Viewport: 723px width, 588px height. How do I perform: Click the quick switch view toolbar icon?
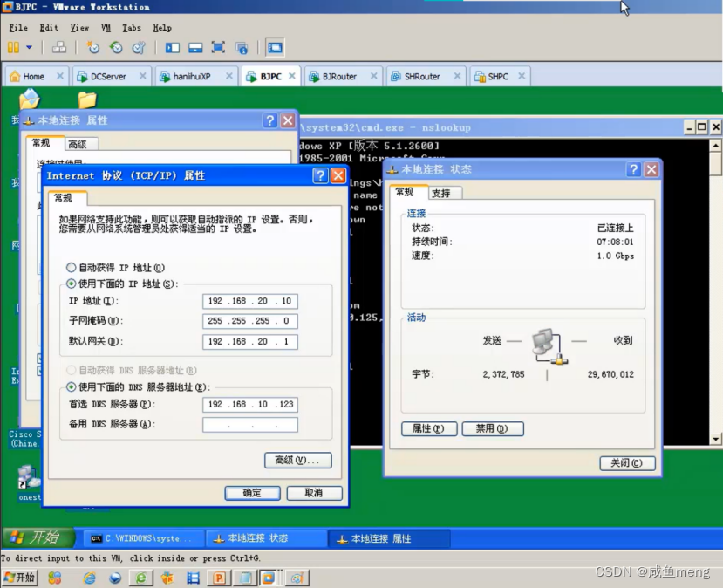click(195, 47)
